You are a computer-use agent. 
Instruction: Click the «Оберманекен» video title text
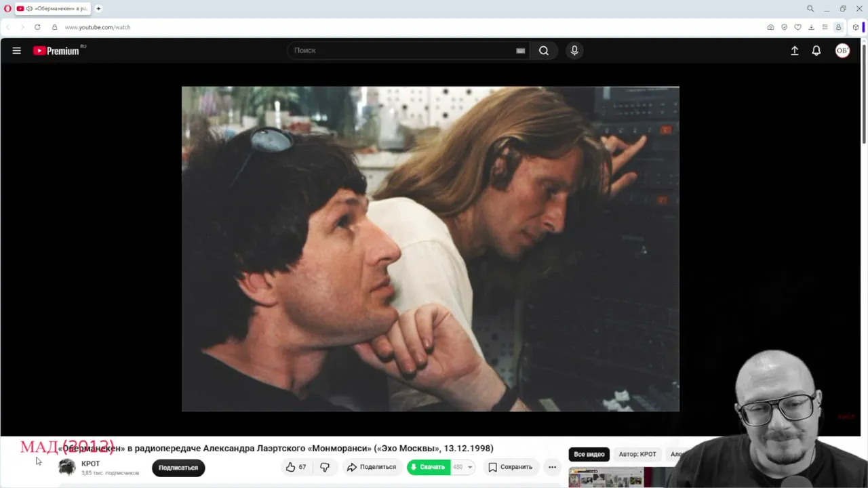coord(276,448)
